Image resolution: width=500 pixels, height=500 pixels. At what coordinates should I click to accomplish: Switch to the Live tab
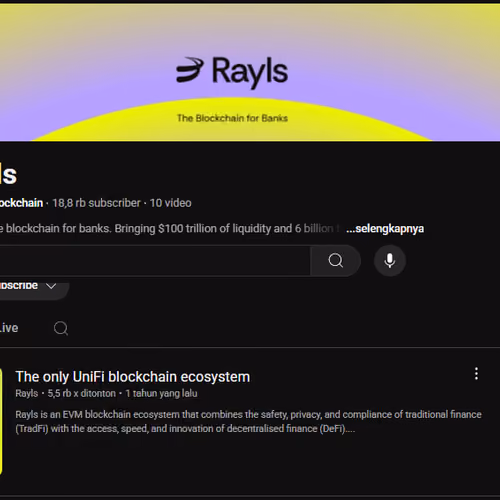pyautogui.click(x=9, y=328)
